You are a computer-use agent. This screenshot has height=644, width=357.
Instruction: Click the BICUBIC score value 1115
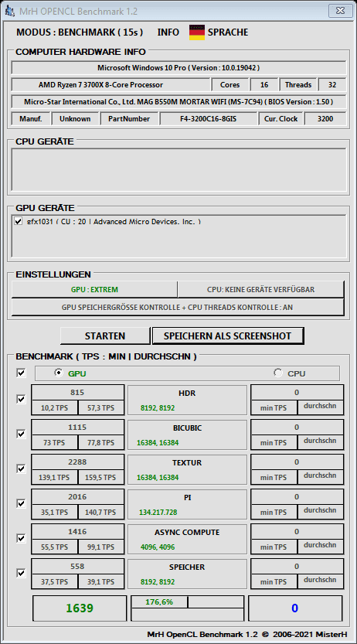[x=77, y=428]
